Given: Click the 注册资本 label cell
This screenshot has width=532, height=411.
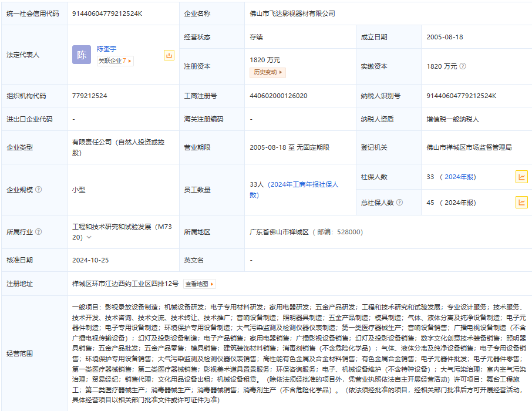Looking at the screenshot, I should point(212,66).
